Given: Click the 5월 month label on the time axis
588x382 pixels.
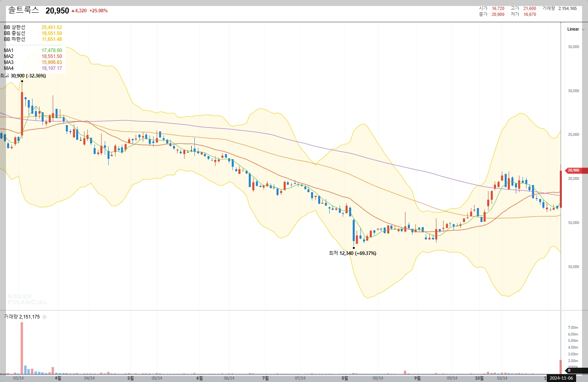Looking at the screenshot, I should pos(131,378).
